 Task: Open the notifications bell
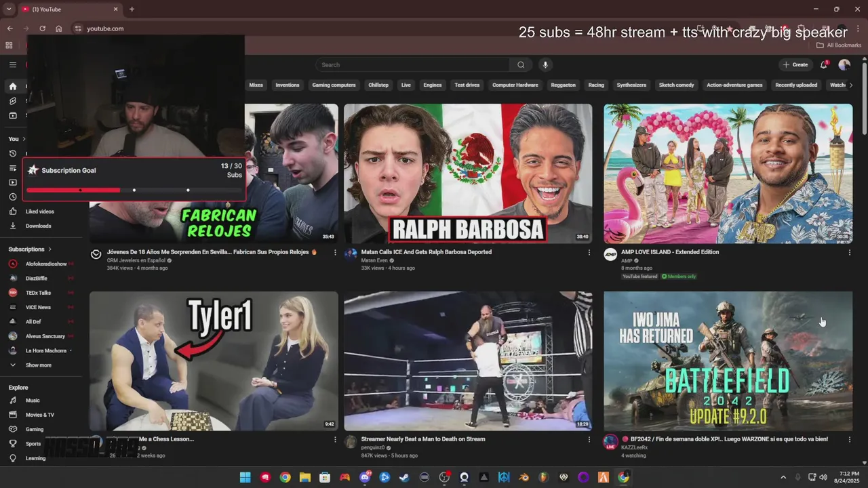(x=824, y=64)
